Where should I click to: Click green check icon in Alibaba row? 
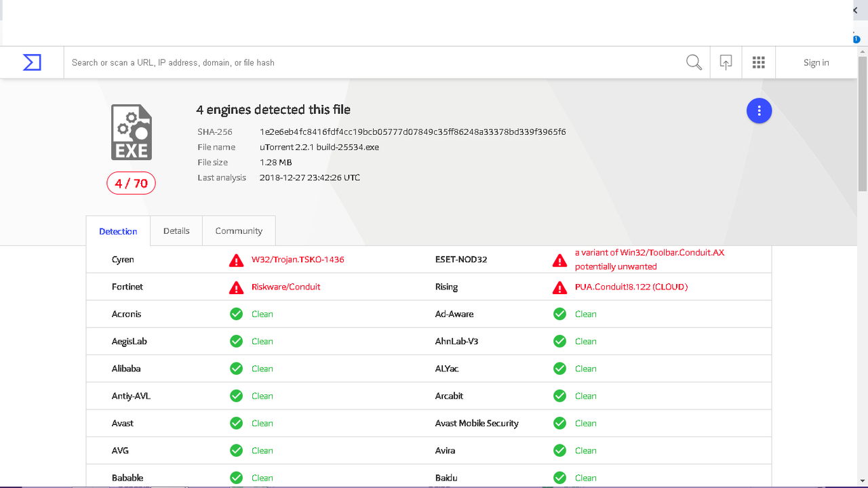236,368
